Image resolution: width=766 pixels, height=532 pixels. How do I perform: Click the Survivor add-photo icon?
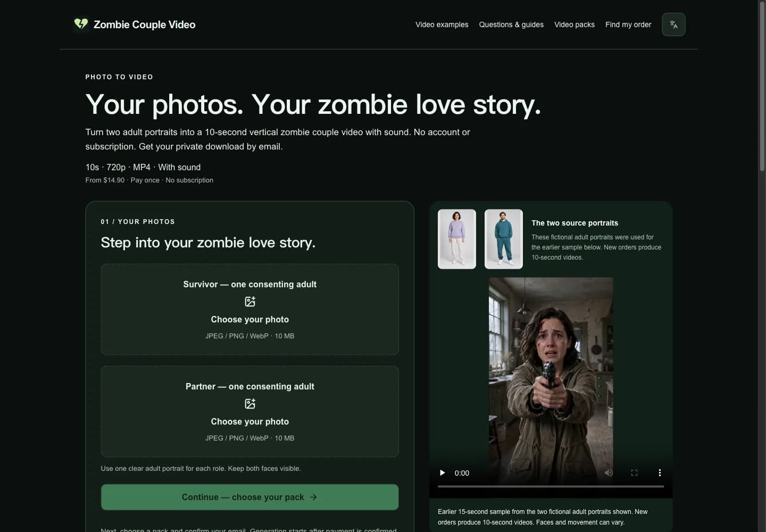pyautogui.click(x=250, y=302)
